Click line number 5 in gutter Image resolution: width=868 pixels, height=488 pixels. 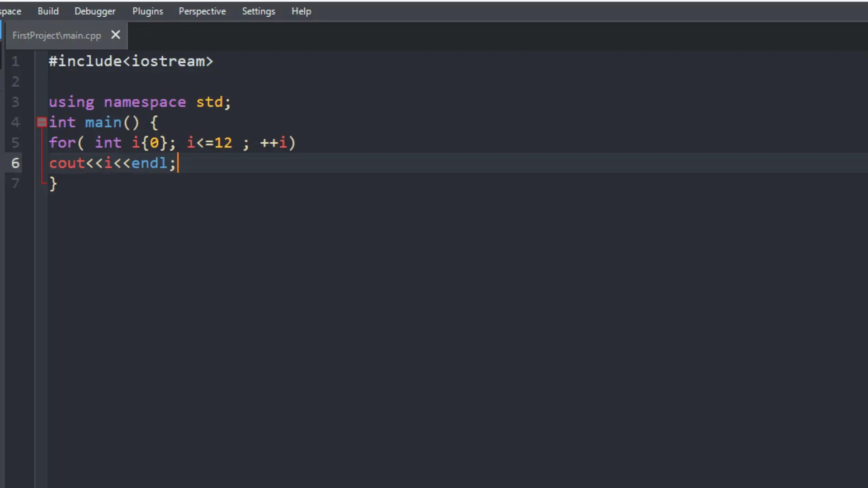[15, 143]
